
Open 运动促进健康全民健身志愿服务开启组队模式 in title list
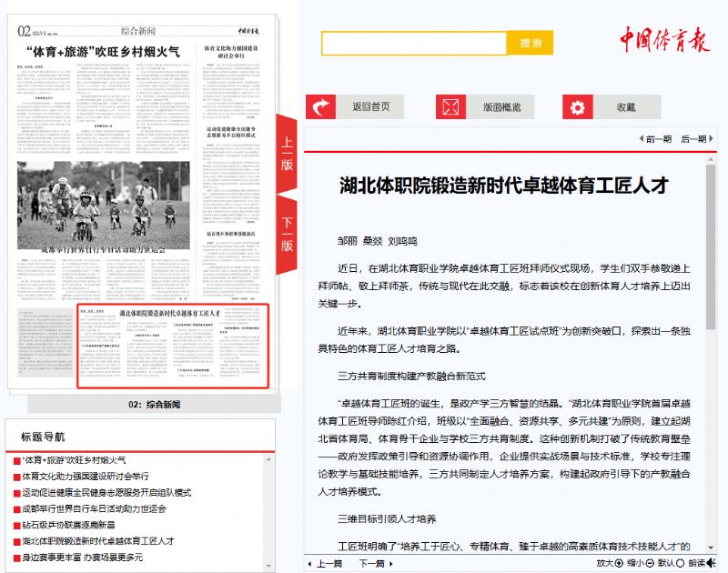[106, 493]
